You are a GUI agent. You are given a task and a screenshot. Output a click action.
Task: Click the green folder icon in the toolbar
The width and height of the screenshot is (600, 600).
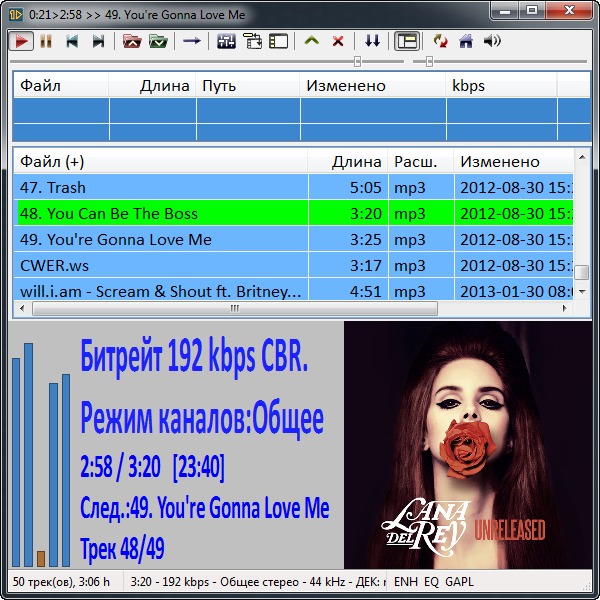coord(157,41)
